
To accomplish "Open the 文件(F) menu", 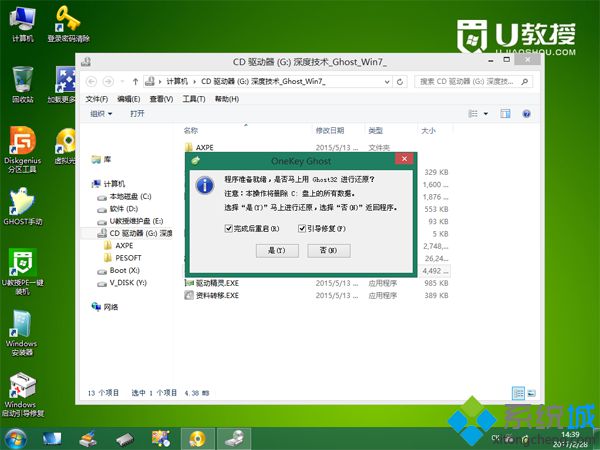I will (96, 99).
